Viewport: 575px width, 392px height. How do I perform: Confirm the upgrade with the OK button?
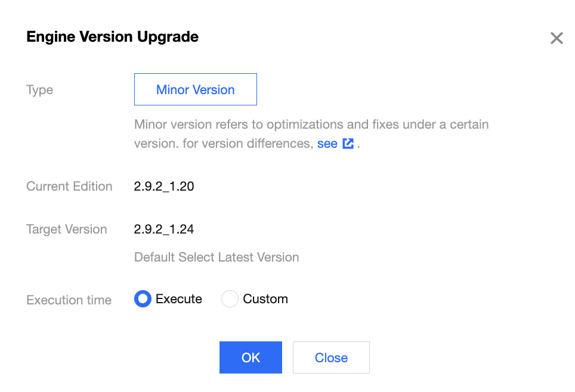(251, 357)
